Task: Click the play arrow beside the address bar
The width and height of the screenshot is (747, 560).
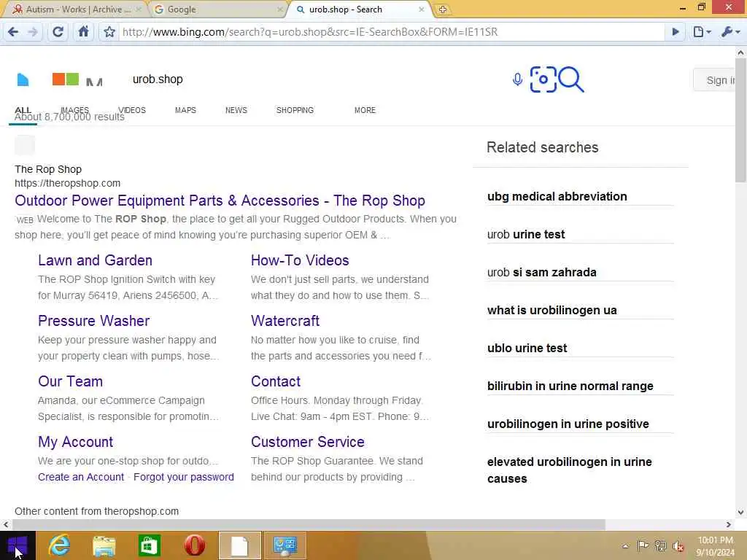Action: (x=675, y=32)
